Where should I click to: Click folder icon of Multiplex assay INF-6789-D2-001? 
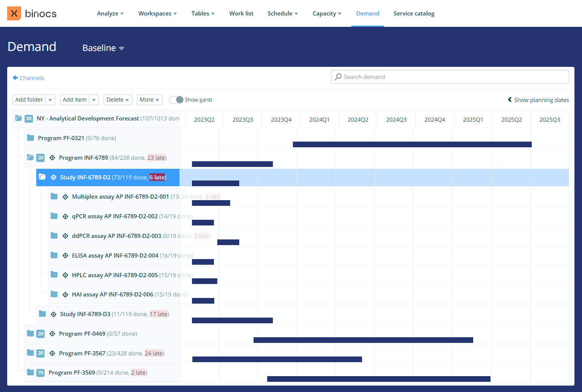tap(54, 196)
